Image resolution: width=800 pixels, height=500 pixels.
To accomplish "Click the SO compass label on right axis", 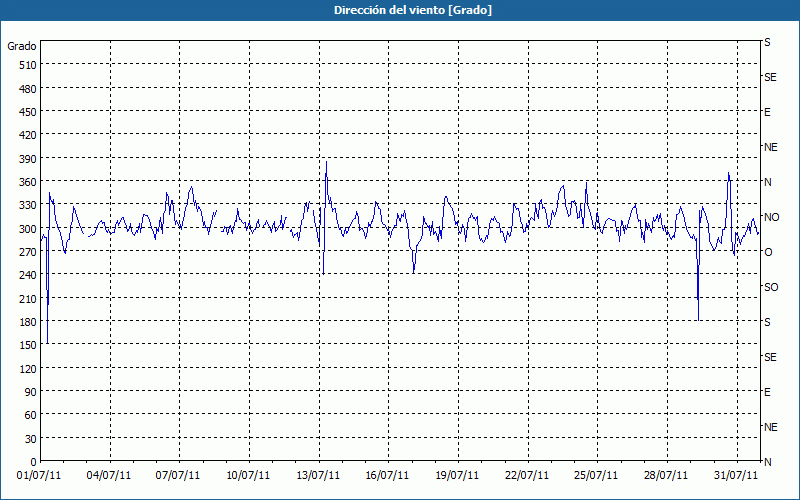I will coord(771,287).
